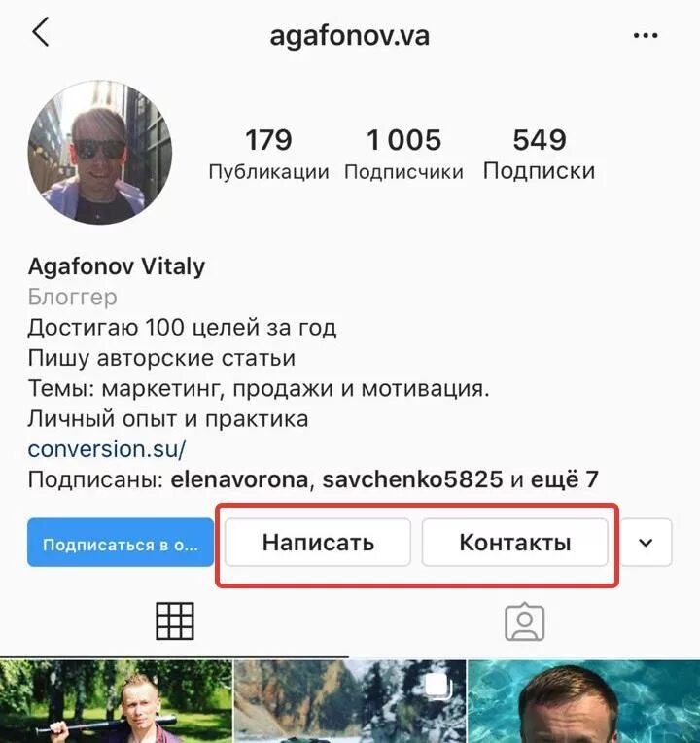
Task: Open the conversion.su/ link
Action: 107,448
